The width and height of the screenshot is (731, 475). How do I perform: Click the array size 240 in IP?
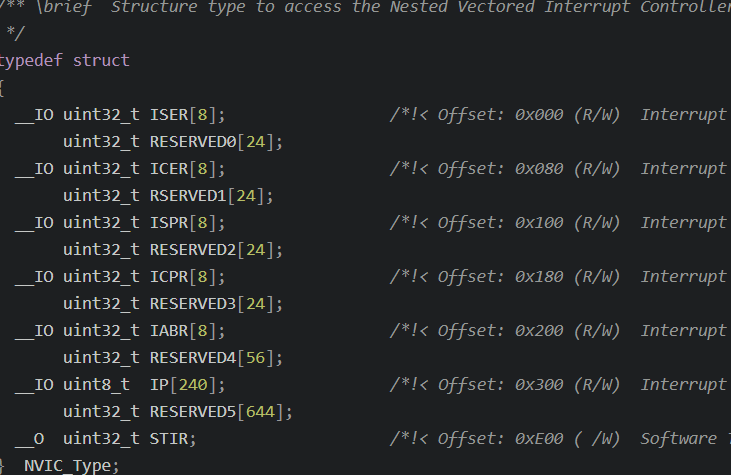(x=193, y=385)
